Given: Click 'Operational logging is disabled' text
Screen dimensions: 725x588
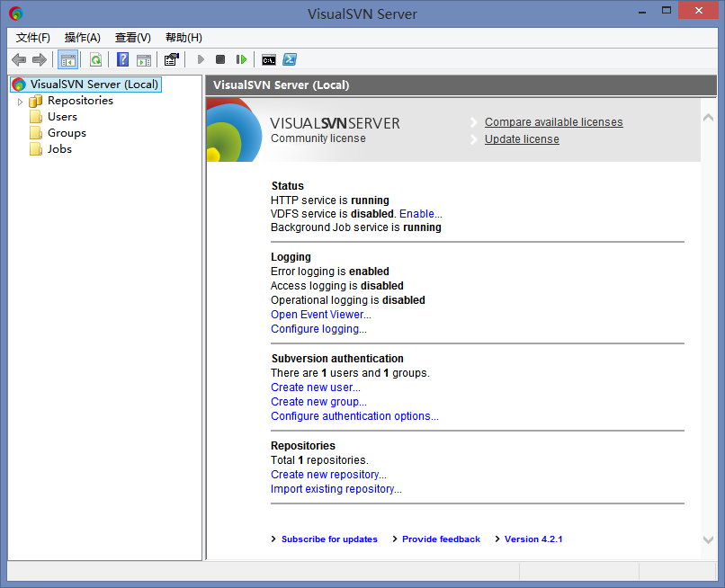Looking at the screenshot, I should click(x=348, y=300).
